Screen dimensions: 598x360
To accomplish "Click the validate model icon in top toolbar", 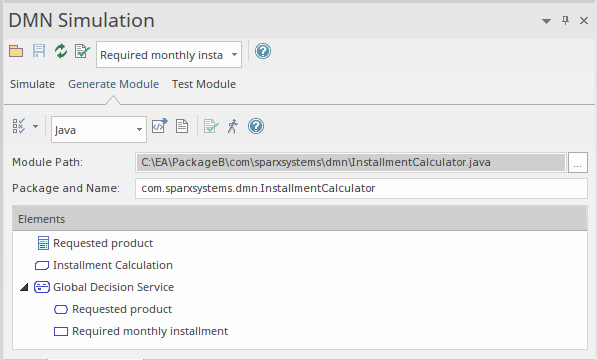I will click(82, 51).
